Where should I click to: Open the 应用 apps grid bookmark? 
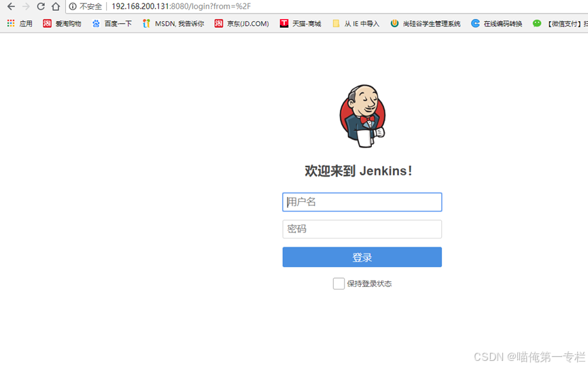20,24
